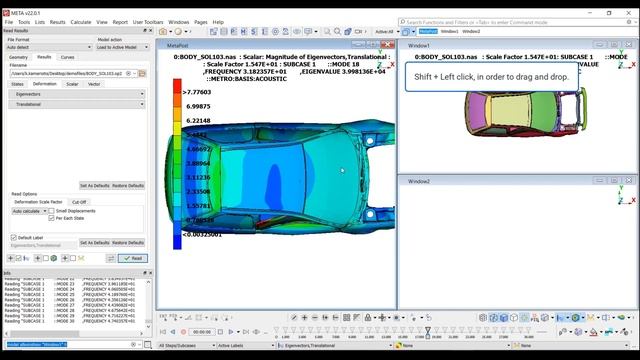The width and height of the screenshot is (640, 360).
Task: Open the Load to Active Model dropdown
Action: [122, 47]
